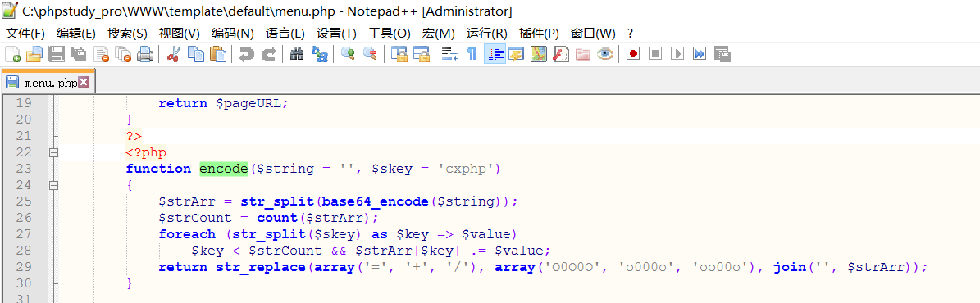The image size is (980, 303).
Task: Start macro recording with the red record icon
Action: pyautogui.click(x=633, y=54)
